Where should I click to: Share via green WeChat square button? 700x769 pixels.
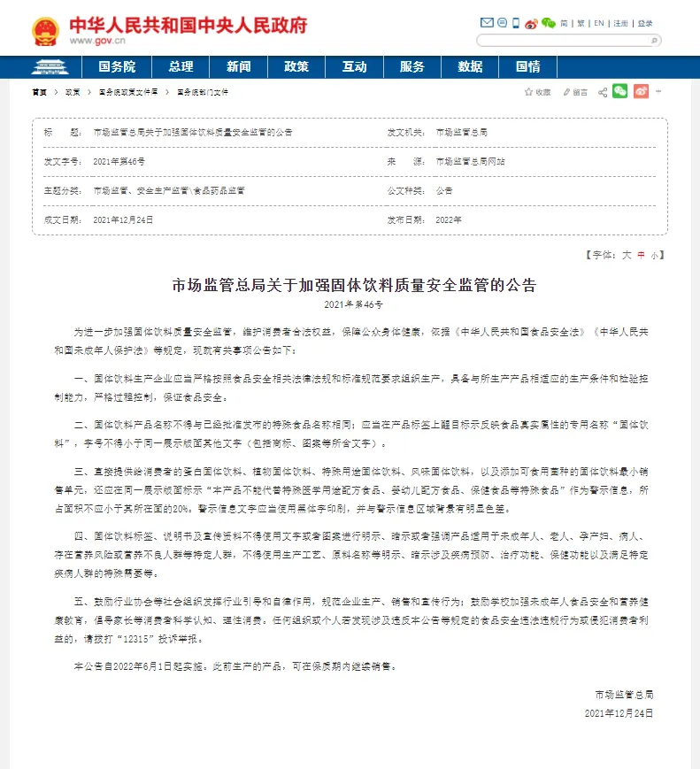620,91
